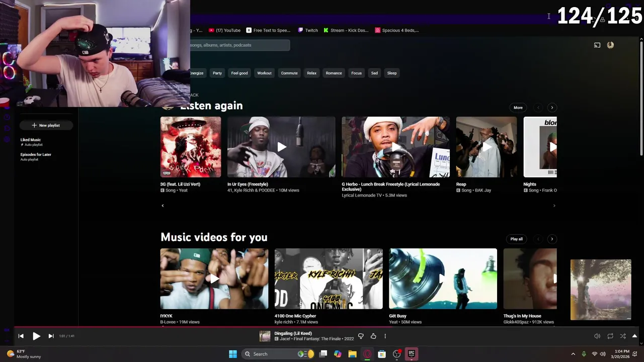
Task: Click the previous track button in player bar
Action: 21,336
